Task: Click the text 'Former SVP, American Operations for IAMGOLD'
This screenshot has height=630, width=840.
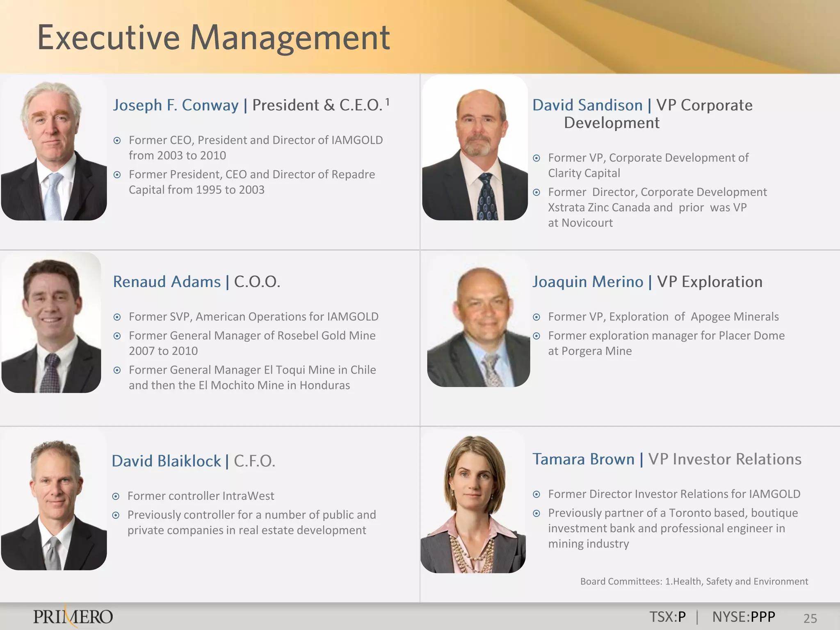Action: click(253, 317)
